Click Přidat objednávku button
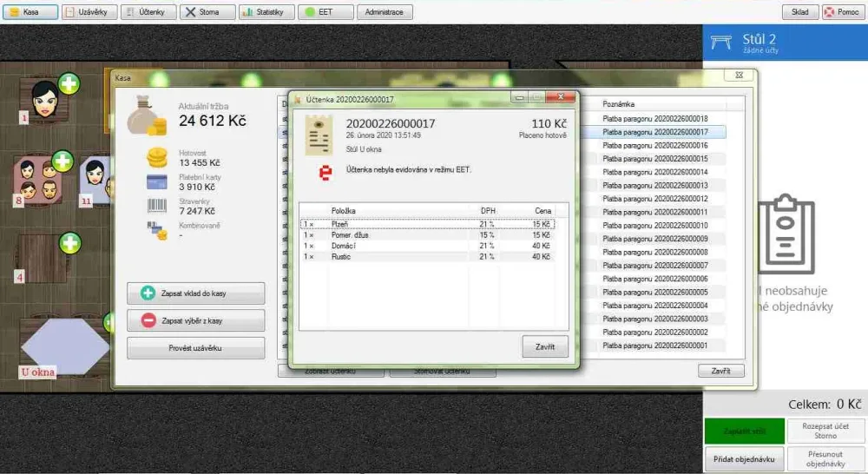The height and width of the screenshot is (474, 868). [x=745, y=459]
